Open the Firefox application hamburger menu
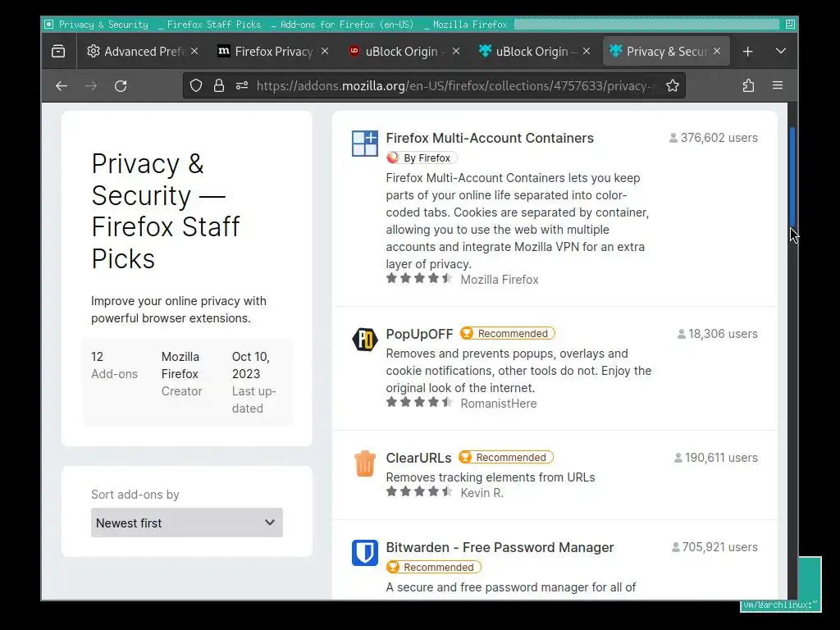840x630 pixels. click(778, 85)
